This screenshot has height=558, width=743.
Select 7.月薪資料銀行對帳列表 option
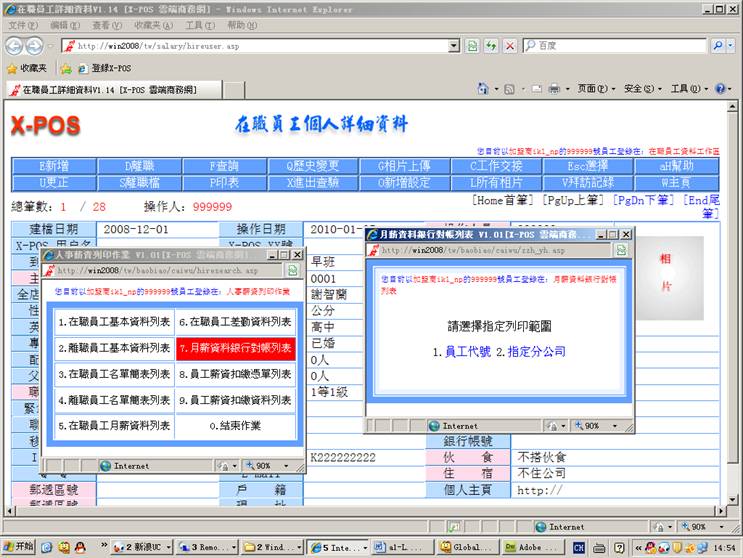(x=235, y=348)
